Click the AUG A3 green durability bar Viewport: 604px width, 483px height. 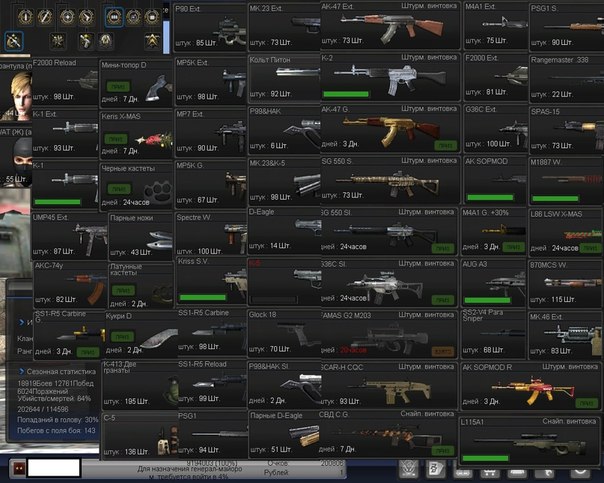pos(487,300)
